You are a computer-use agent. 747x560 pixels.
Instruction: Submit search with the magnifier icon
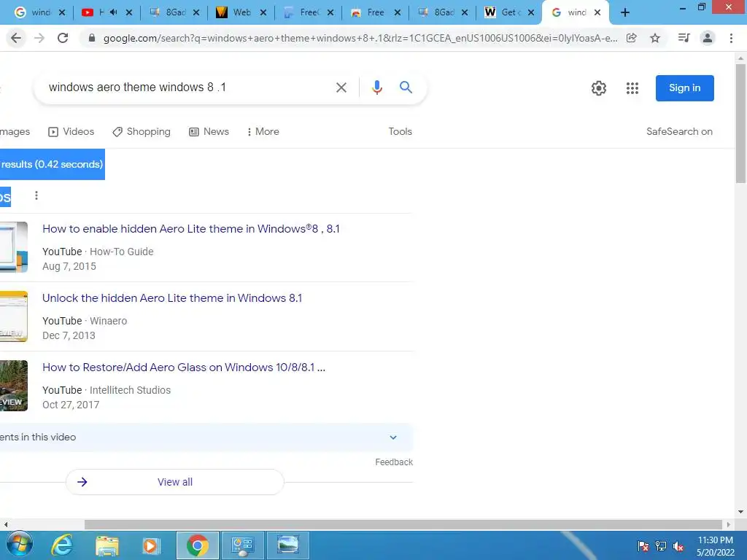pos(406,87)
